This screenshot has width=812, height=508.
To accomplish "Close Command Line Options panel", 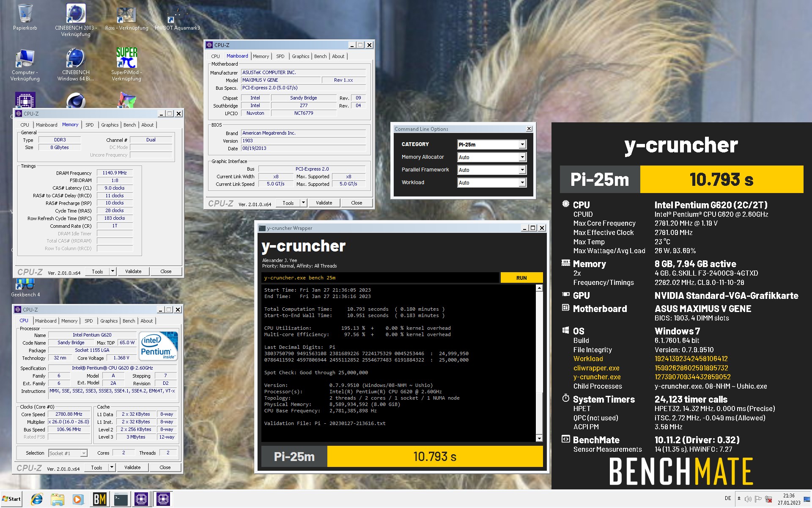I will pos(529,129).
